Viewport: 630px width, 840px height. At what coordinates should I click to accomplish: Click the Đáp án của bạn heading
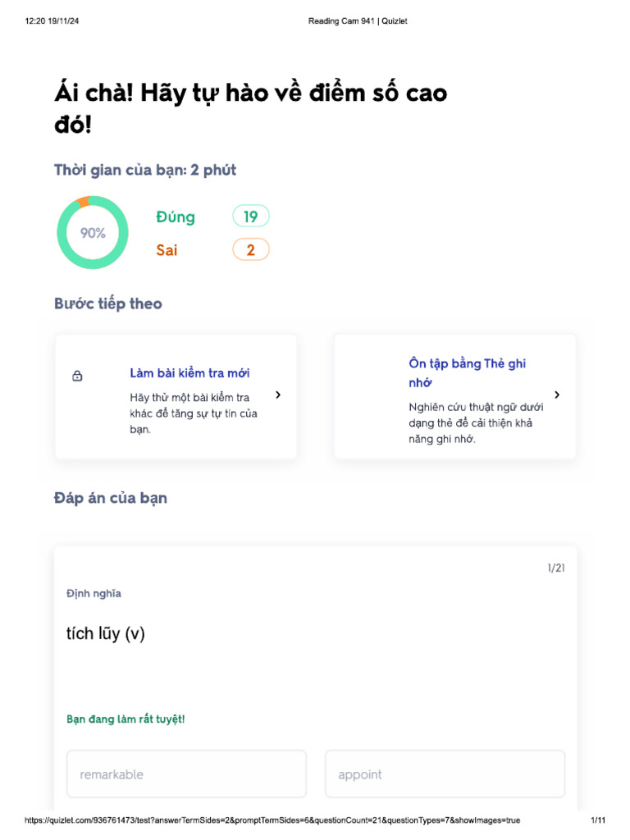point(111,498)
